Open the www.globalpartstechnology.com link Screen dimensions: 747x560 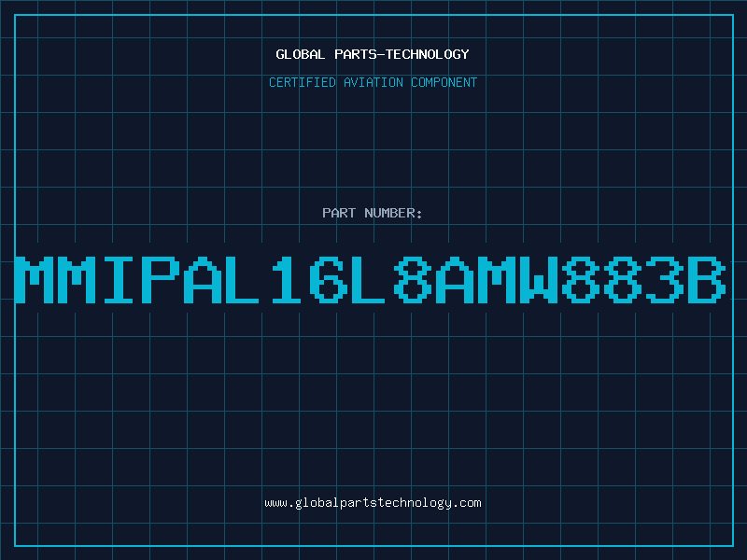pos(373,503)
